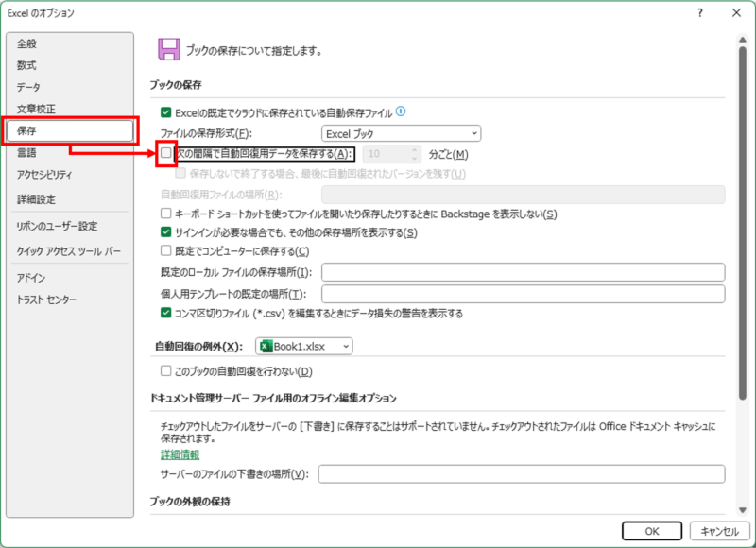Select the 保存 category
The width and height of the screenshot is (756, 548).
(70, 130)
